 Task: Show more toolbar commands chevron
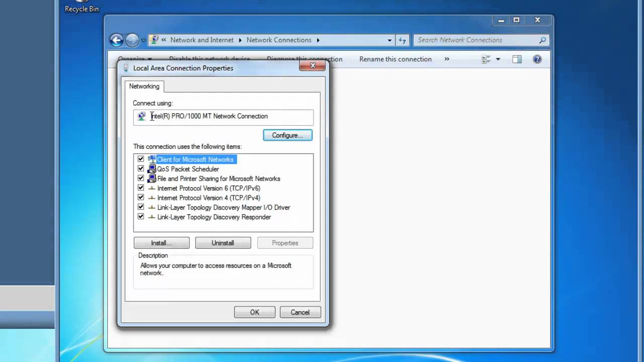[447, 59]
